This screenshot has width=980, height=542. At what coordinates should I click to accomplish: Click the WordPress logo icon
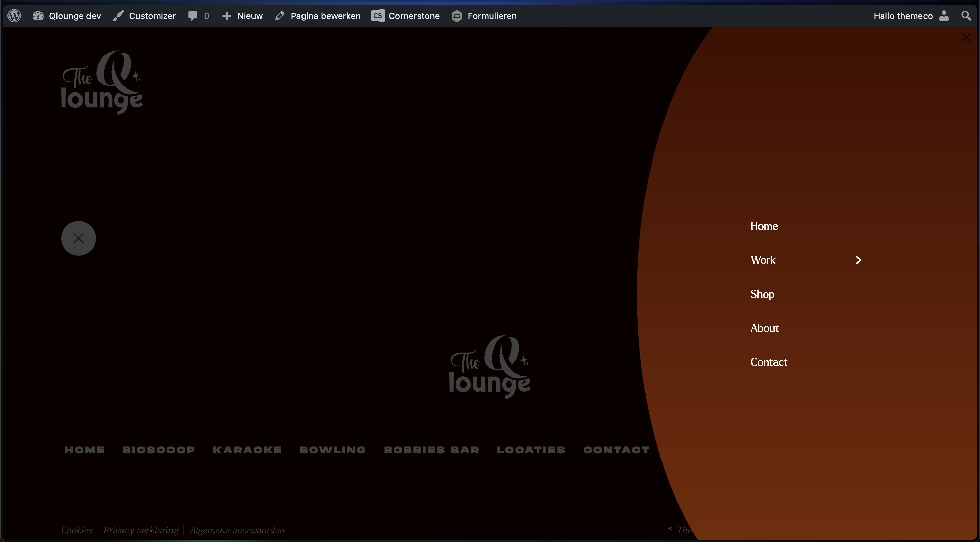[x=14, y=16]
